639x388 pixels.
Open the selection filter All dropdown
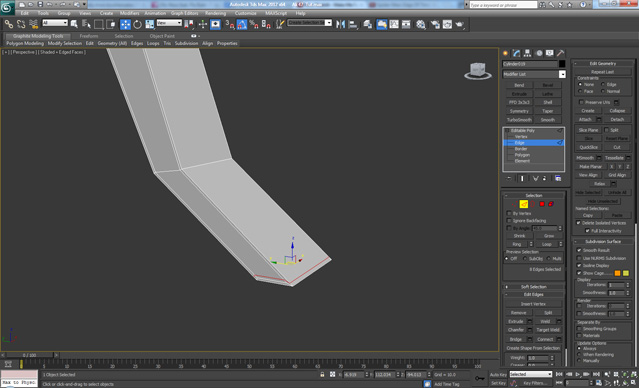55,23
